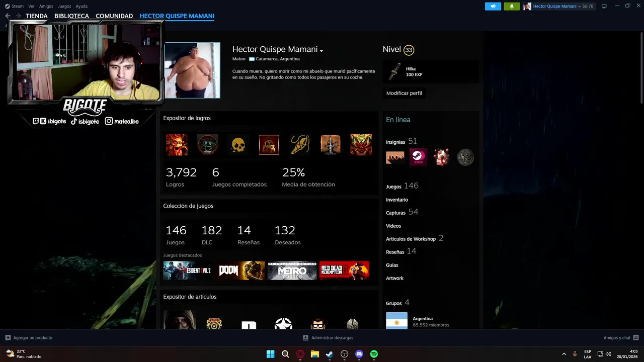Go to the COMUNIDAD tab
The image size is (644, 362).
114,16
